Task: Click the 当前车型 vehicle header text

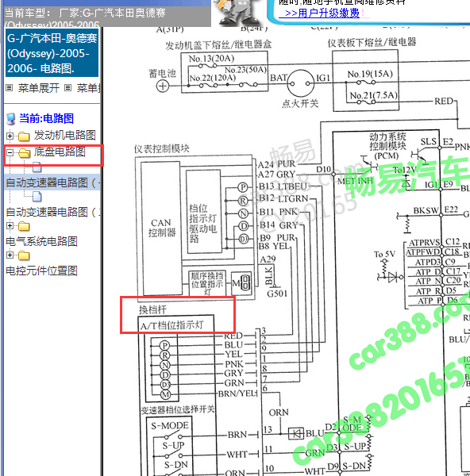Action: (x=85, y=17)
